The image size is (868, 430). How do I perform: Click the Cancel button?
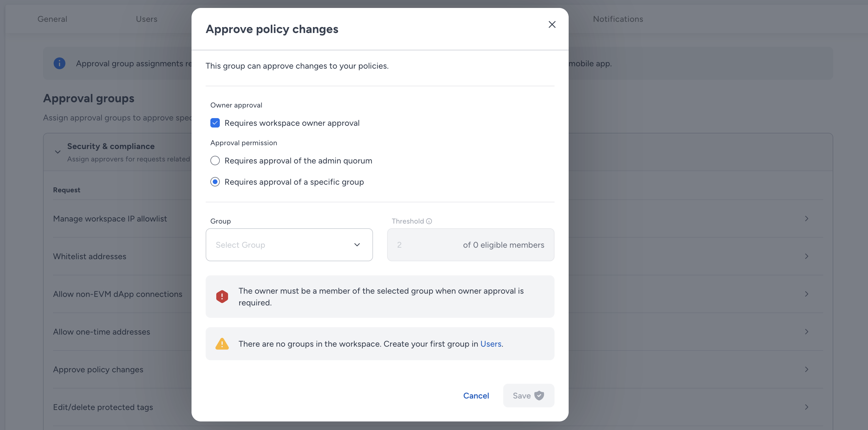click(476, 396)
